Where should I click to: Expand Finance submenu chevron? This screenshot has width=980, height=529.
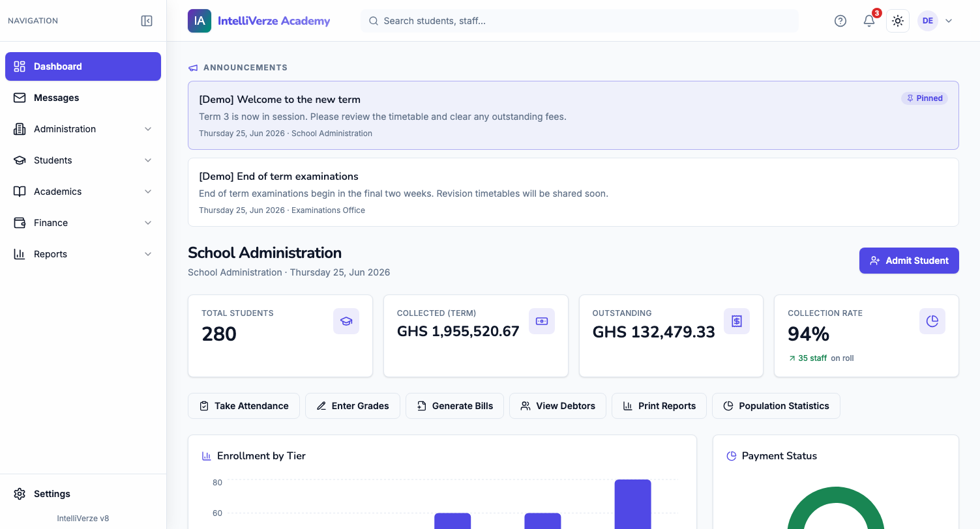pyautogui.click(x=148, y=223)
